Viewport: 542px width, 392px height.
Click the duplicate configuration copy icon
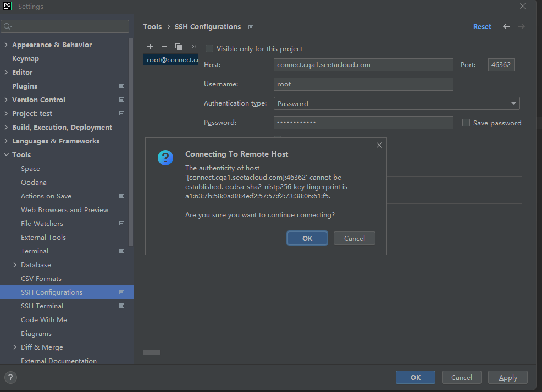(x=179, y=47)
